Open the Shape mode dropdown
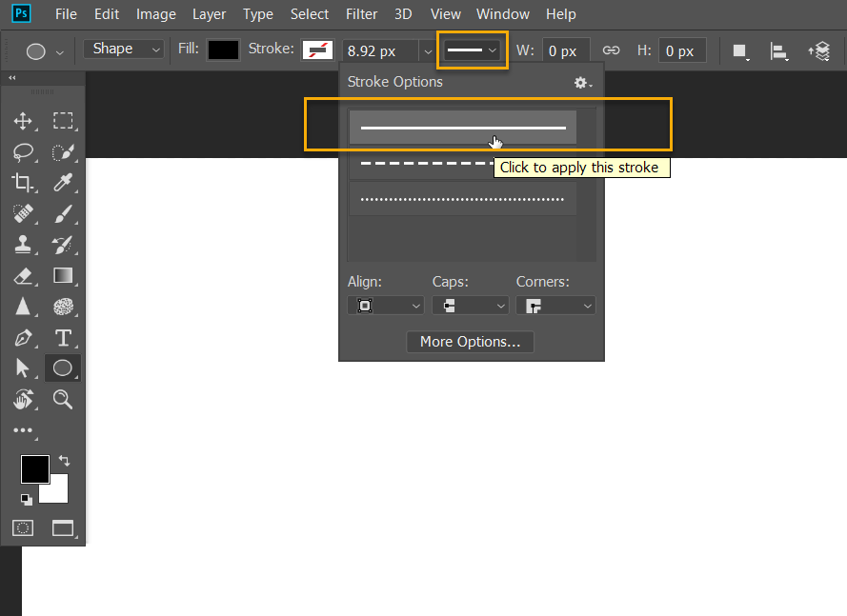Screen dimensions: 847x616 tap(122, 48)
